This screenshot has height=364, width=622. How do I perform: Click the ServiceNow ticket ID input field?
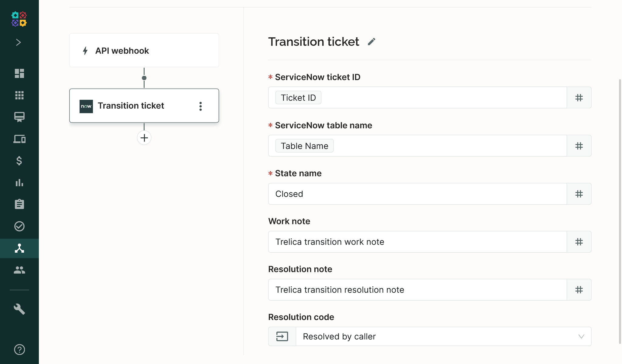pos(417,97)
